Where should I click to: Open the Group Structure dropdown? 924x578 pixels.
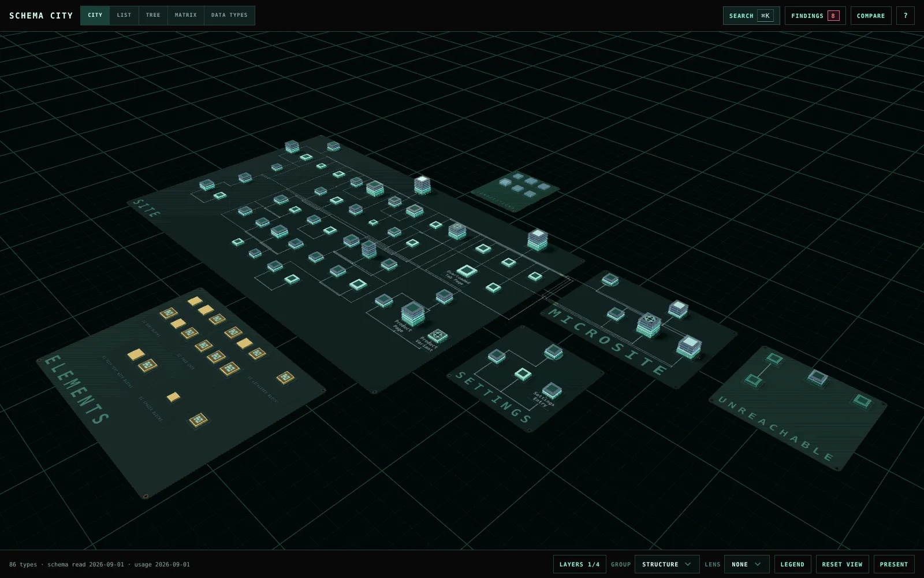click(x=667, y=564)
